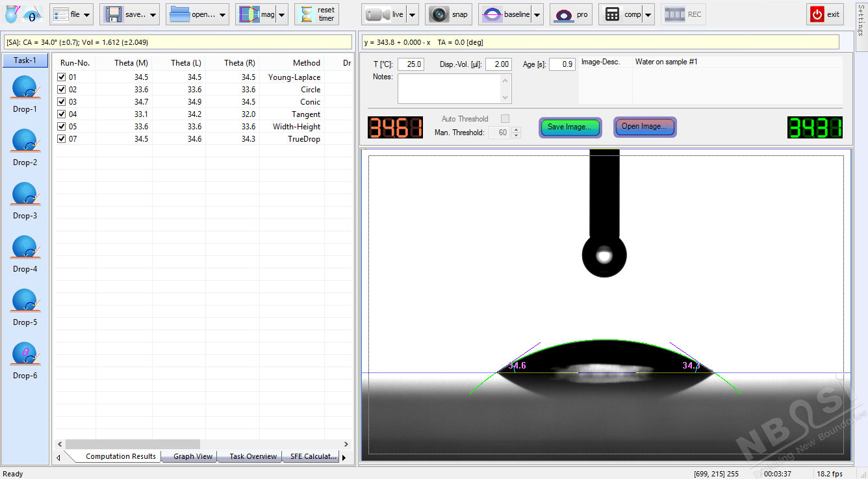Viewport: 868px width, 479px height.
Task: Click the Save Image button
Action: pos(570,127)
